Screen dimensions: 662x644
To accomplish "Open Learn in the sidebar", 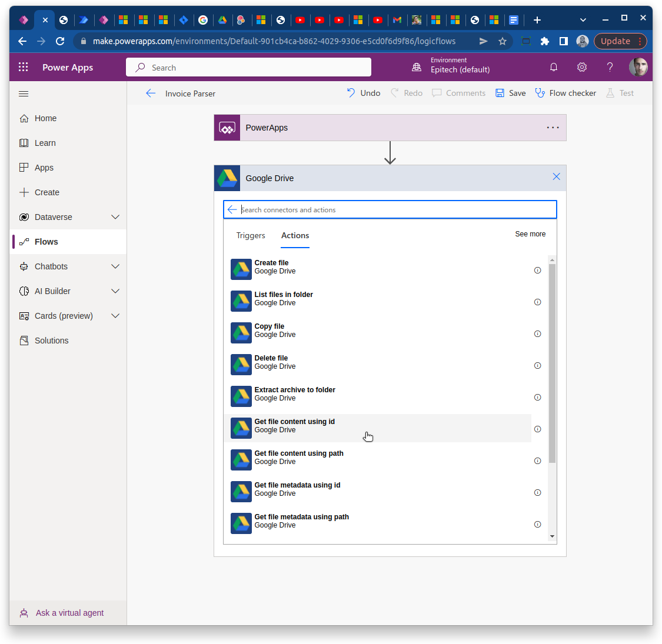I will [x=68, y=143].
